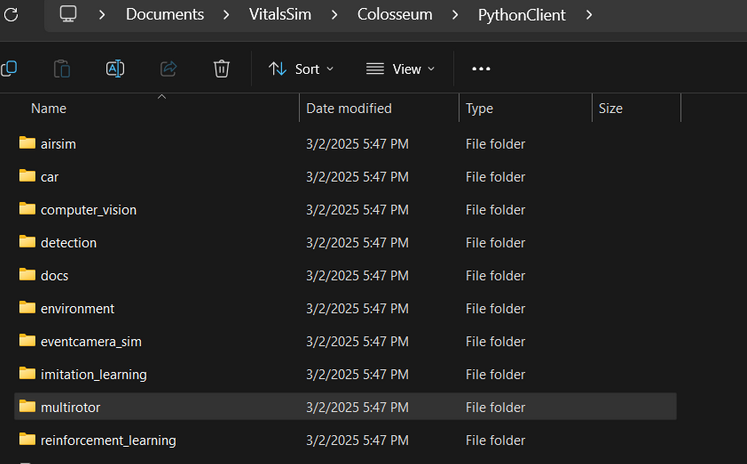Click the imitation_learning folder icon

pyautogui.click(x=27, y=373)
